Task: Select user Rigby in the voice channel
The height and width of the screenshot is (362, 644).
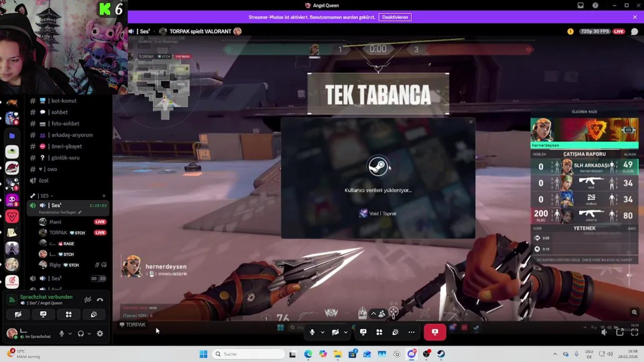Action: click(55, 265)
